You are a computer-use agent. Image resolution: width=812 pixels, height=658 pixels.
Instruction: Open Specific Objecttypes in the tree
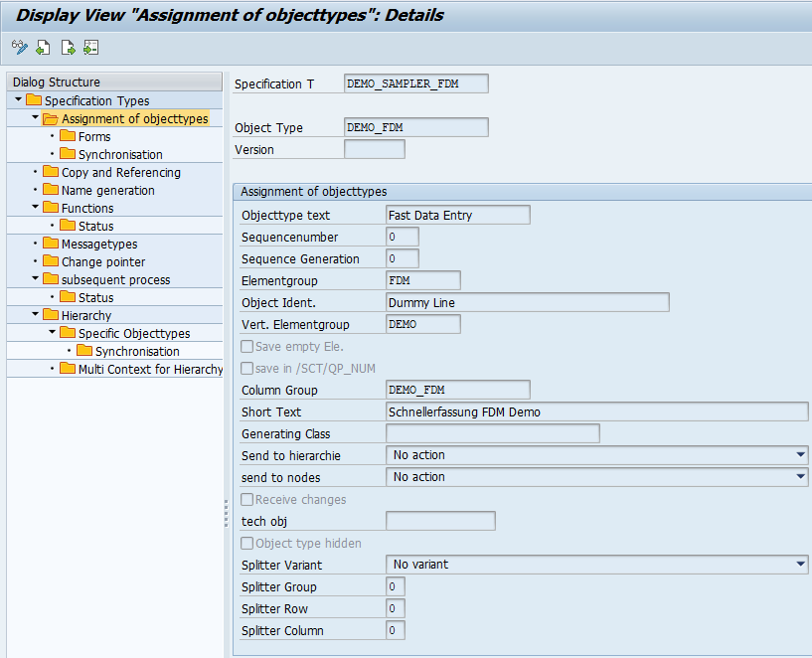[134, 333]
